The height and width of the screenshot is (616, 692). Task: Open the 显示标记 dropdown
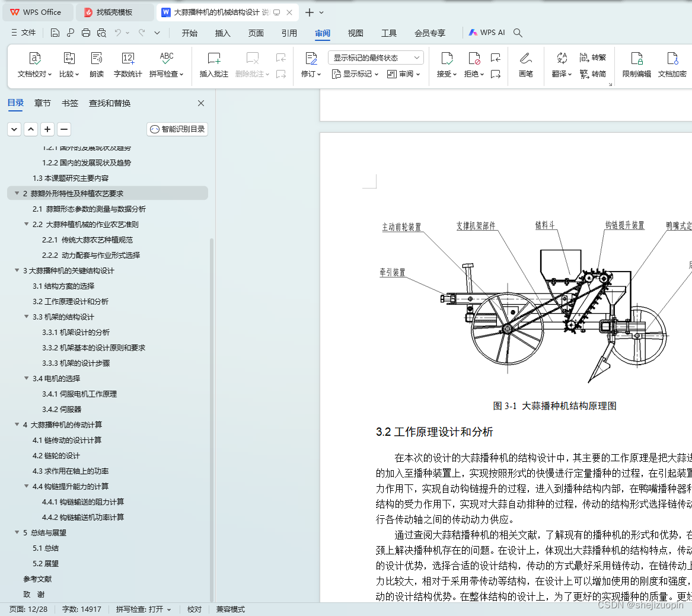pos(355,74)
